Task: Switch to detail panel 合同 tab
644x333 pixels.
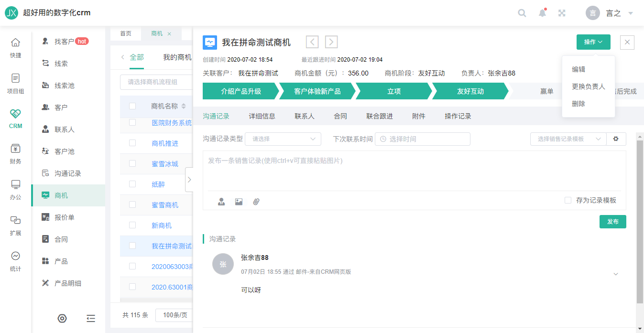Action: [340, 116]
